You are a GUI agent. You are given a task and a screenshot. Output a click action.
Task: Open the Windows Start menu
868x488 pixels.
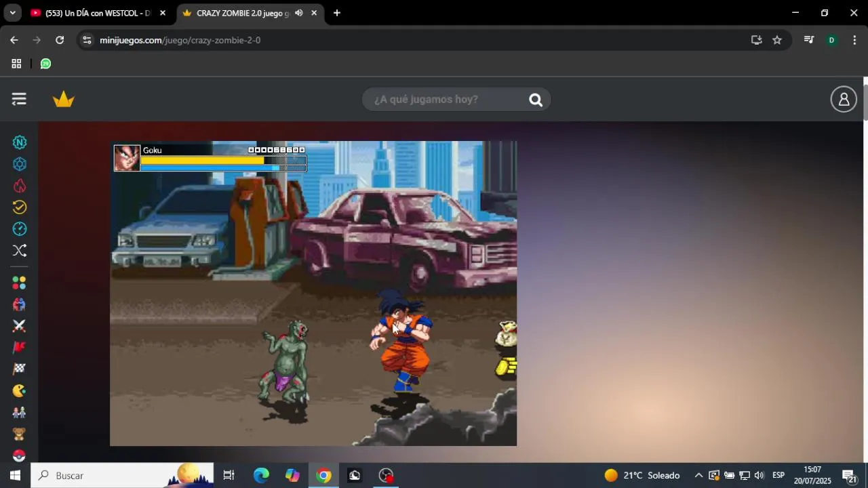15,475
